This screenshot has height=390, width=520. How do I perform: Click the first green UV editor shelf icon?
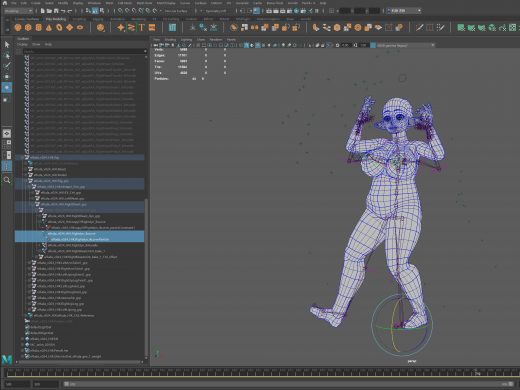pos(461,28)
